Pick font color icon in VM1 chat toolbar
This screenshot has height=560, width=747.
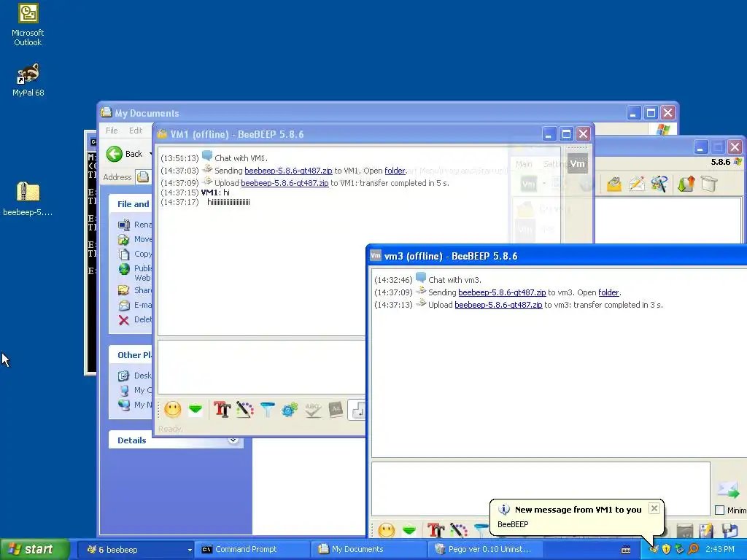pos(245,410)
